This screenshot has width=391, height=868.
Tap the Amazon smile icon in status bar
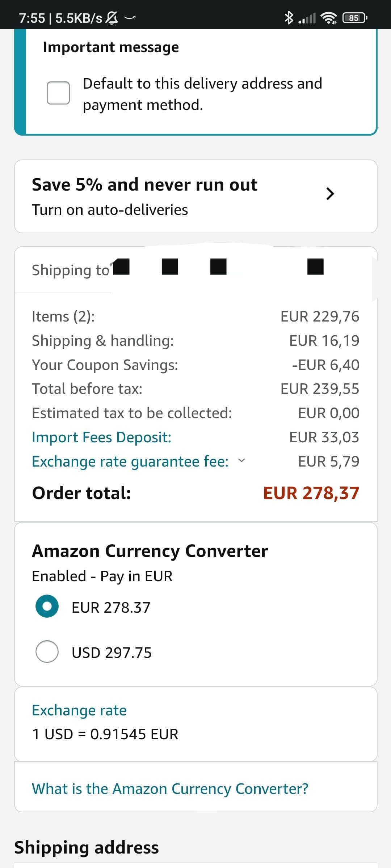(x=130, y=17)
